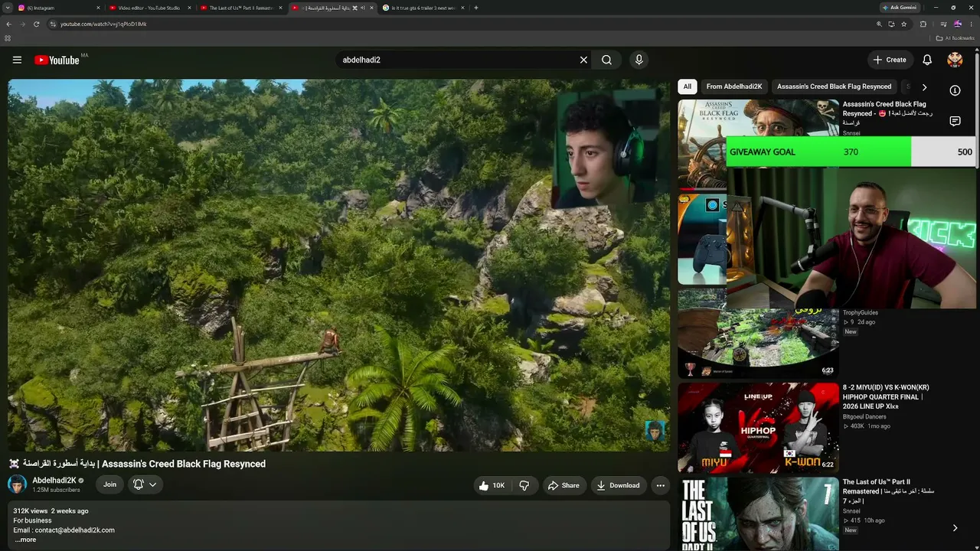Like the video (10K thumbs up)
This screenshot has width=980, height=551.
492,485
